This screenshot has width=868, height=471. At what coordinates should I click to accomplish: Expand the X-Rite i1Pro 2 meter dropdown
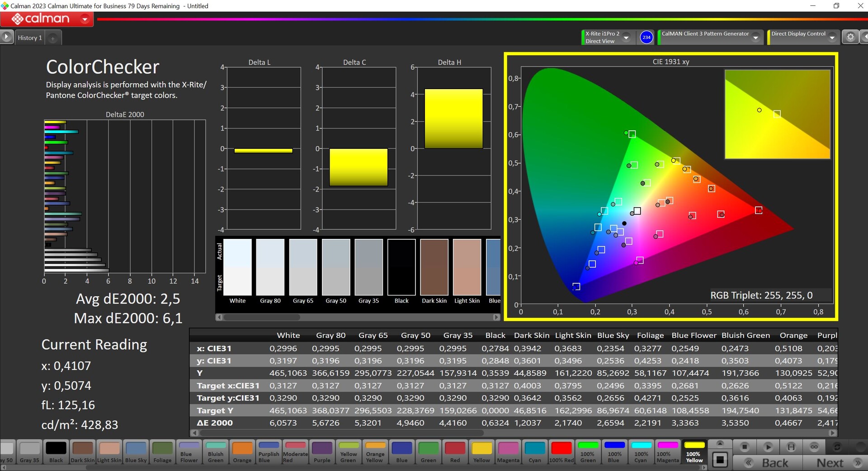pyautogui.click(x=626, y=38)
